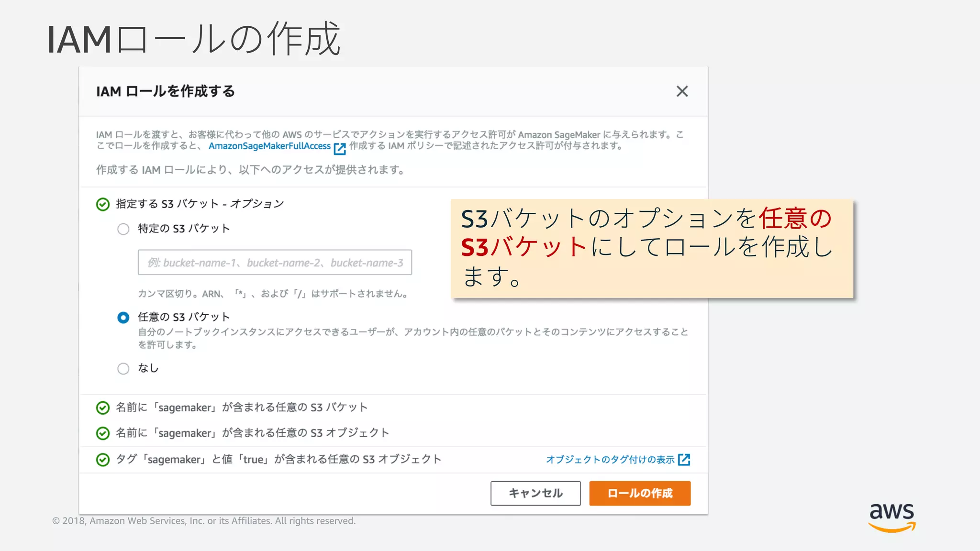Click the yellow S3バケット callout note

tap(652, 249)
